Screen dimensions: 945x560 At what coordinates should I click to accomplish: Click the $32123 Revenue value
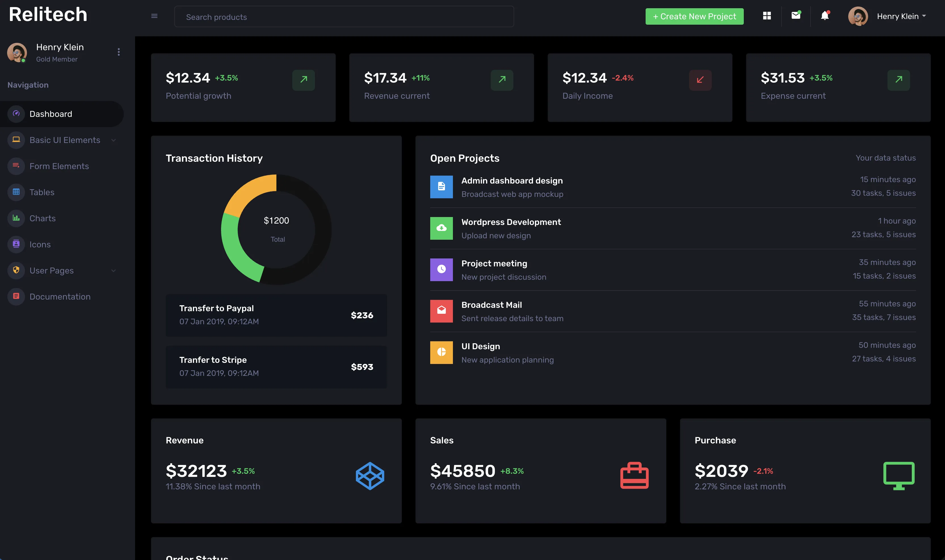point(196,471)
